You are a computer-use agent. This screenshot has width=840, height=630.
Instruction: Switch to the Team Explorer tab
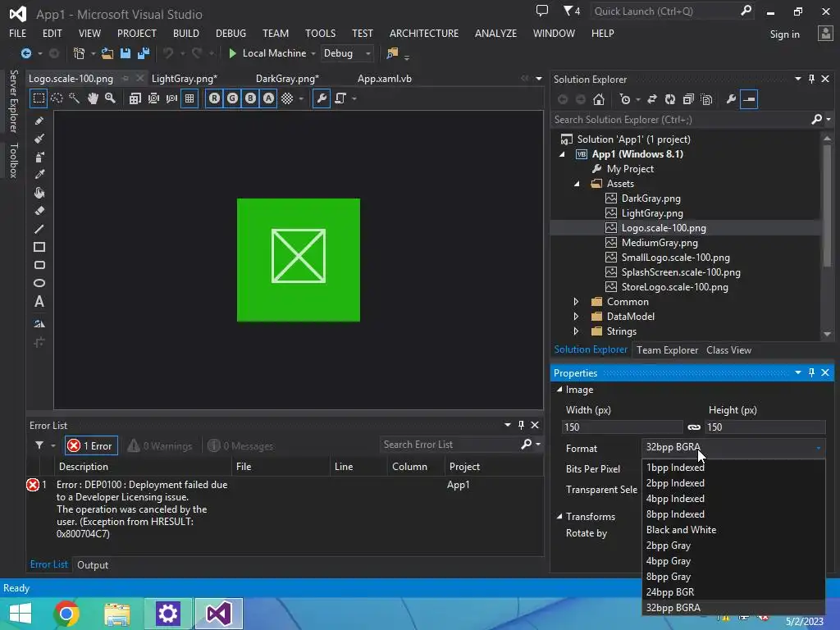[x=667, y=349]
